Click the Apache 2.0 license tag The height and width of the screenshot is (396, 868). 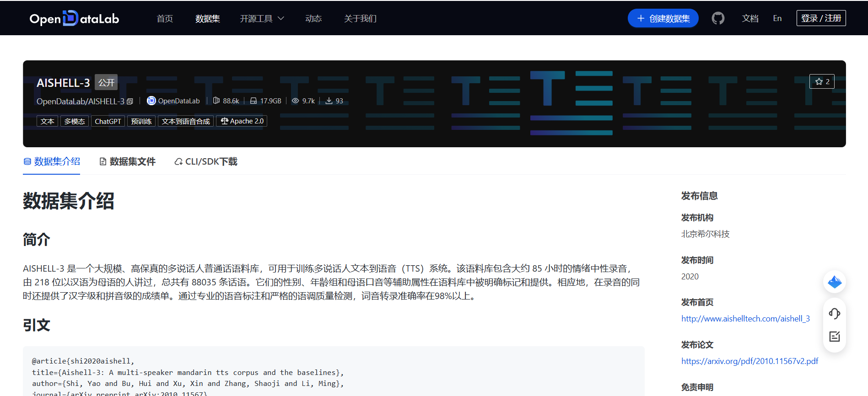coord(242,121)
